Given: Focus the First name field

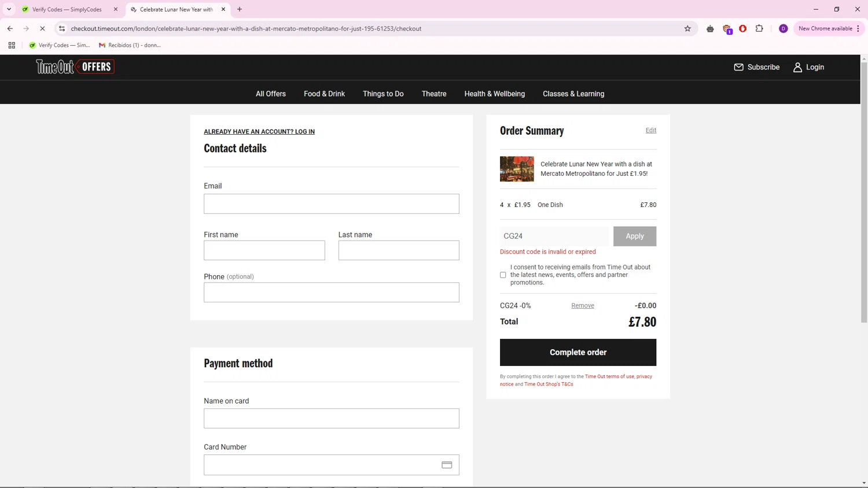Looking at the screenshot, I should (264, 250).
